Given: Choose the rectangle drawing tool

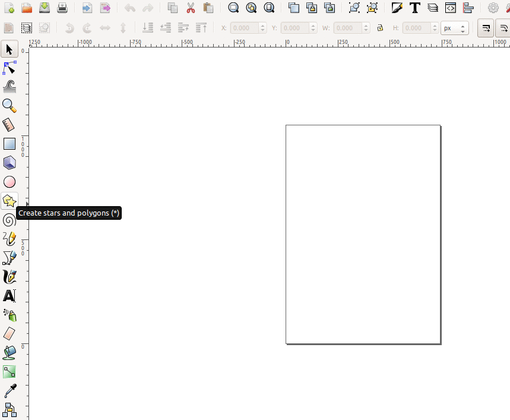Looking at the screenshot, I should 9,143.
